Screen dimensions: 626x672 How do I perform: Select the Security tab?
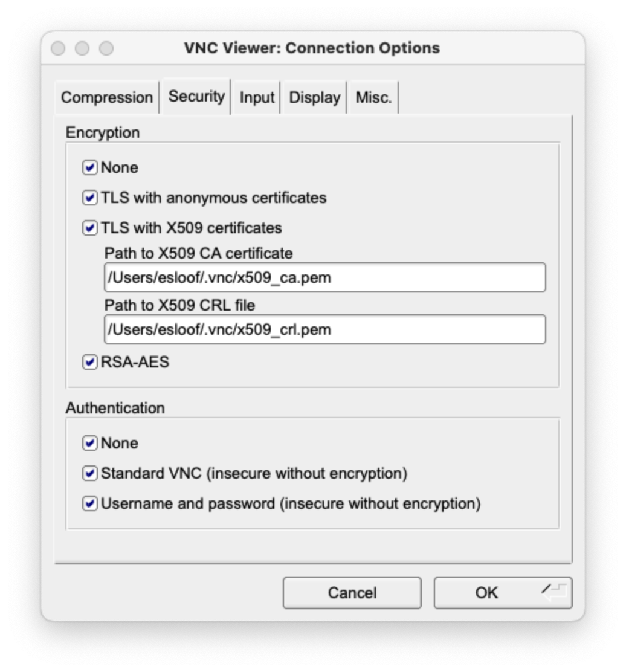point(196,97)
